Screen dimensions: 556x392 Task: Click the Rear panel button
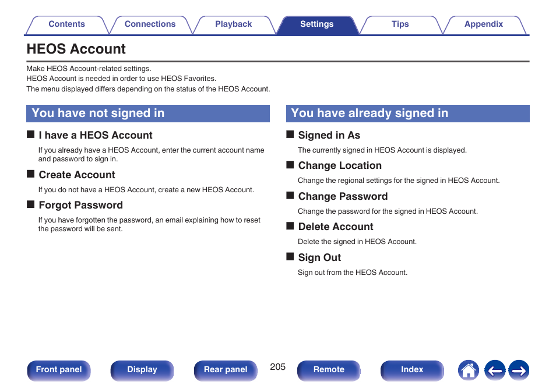point(226,370)
